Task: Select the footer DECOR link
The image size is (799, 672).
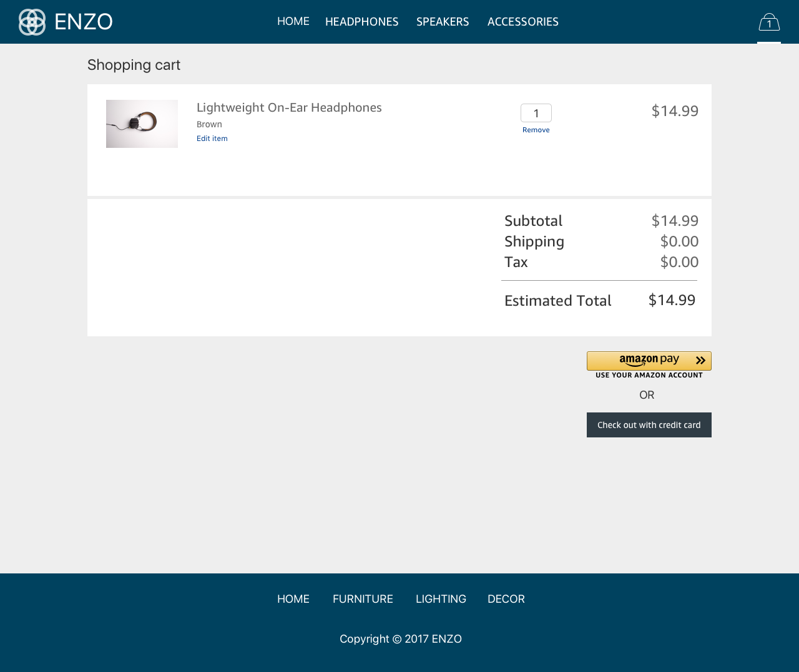Action: 506,599
